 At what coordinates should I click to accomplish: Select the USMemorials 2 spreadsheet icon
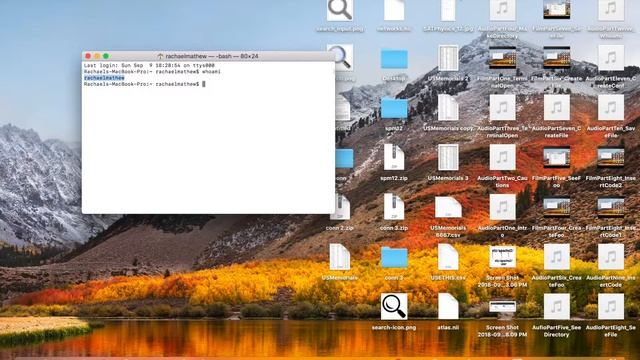point(448,58)
